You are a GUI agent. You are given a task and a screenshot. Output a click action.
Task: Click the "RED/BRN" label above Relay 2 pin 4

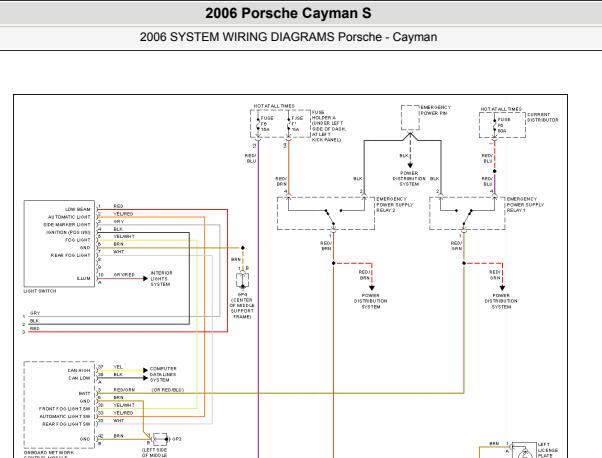281,182
